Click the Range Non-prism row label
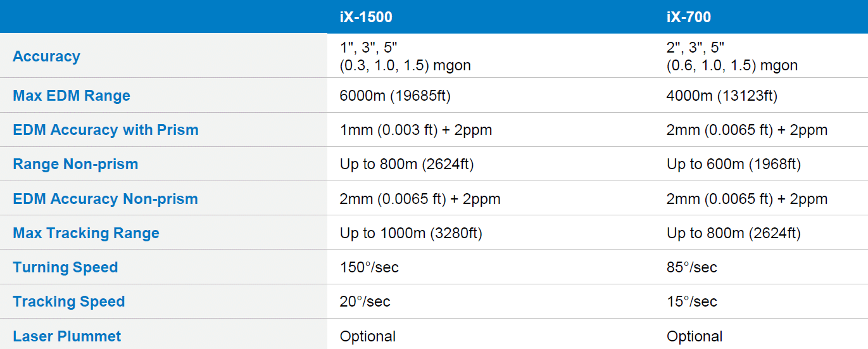Screen dimensions: 868x349 coord(75,164)
